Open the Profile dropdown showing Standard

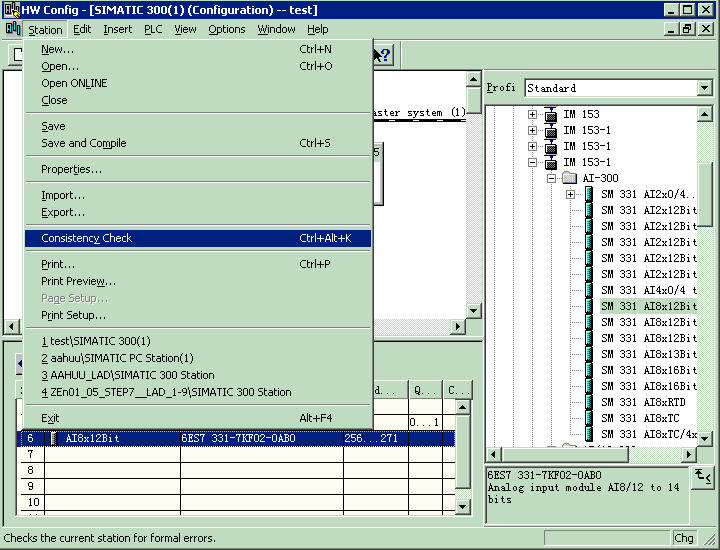coord(705,88)
